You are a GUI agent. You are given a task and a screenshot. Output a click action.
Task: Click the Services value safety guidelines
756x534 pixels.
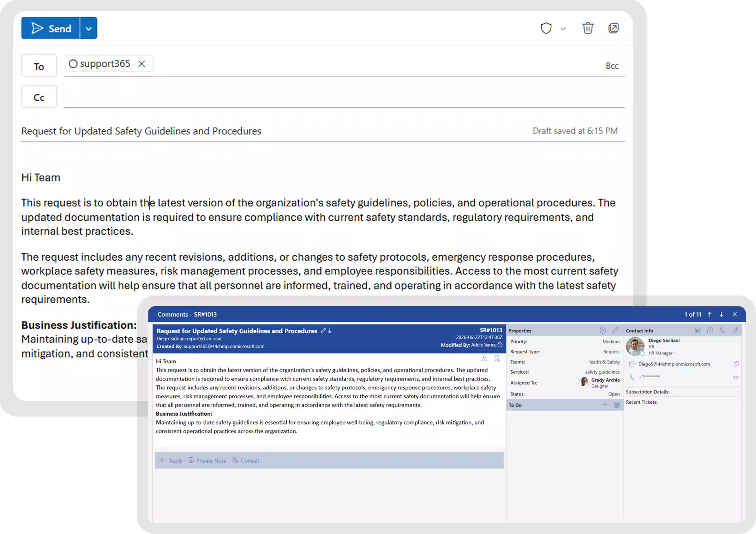602,372
